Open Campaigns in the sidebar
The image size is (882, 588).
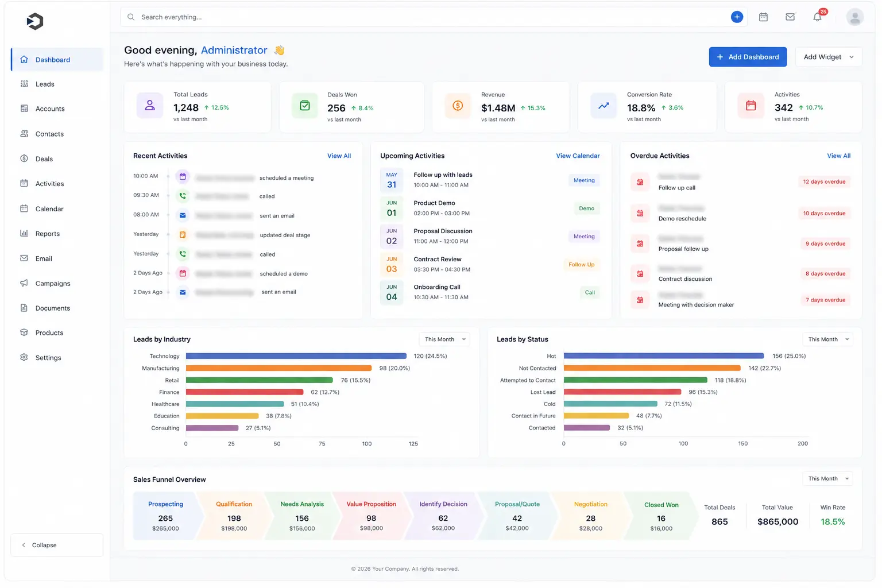pos(57,283)
